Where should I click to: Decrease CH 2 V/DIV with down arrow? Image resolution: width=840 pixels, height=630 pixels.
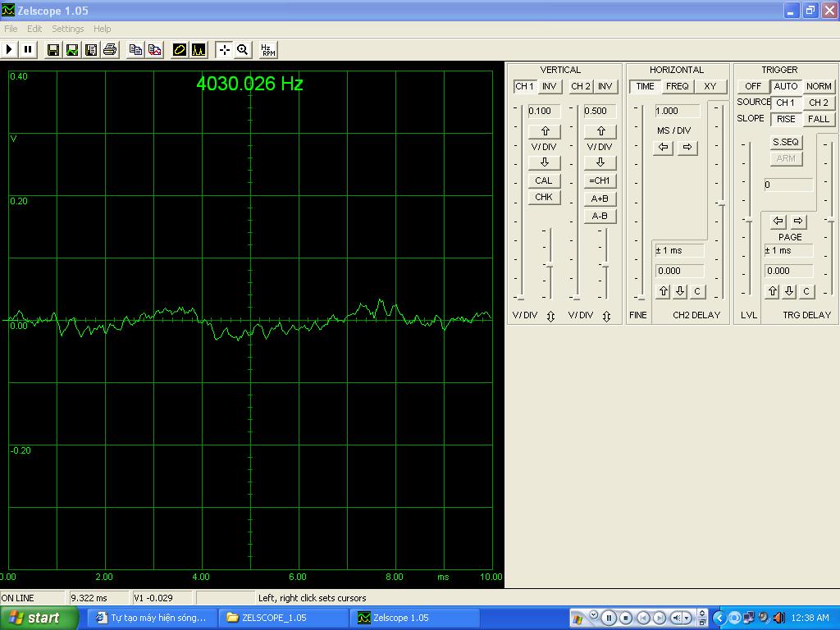(600, 162)
